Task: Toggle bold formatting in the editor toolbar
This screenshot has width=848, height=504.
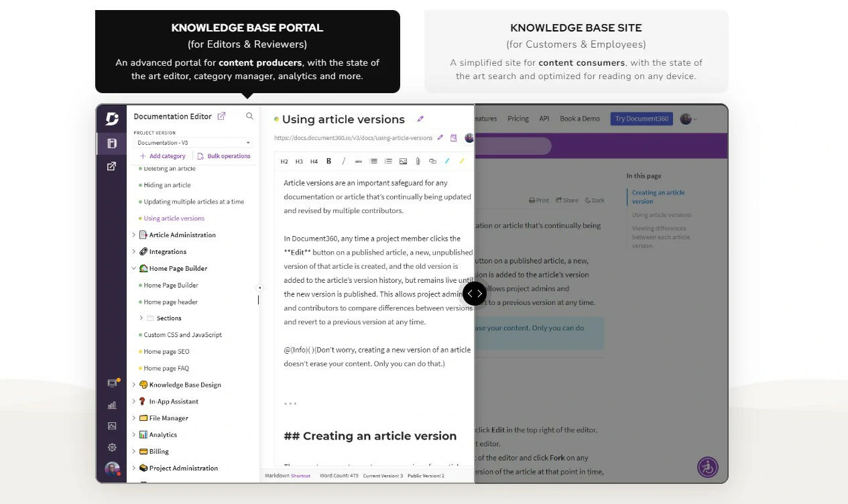Action: [x=328, y=161]
